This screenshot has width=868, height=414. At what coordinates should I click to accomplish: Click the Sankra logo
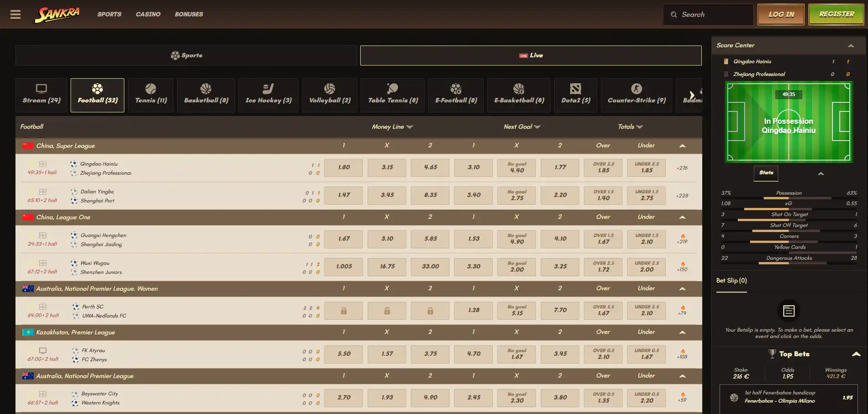coord(57,15)
